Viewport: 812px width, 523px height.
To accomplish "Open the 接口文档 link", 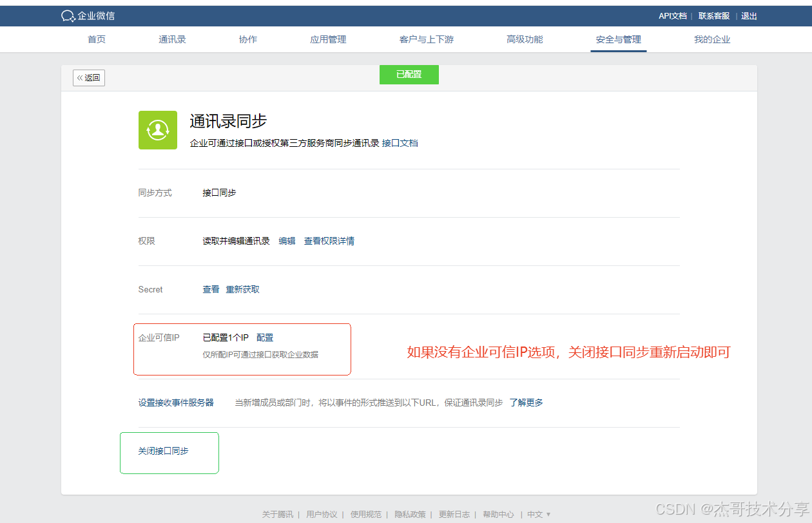I will (400, 143).
